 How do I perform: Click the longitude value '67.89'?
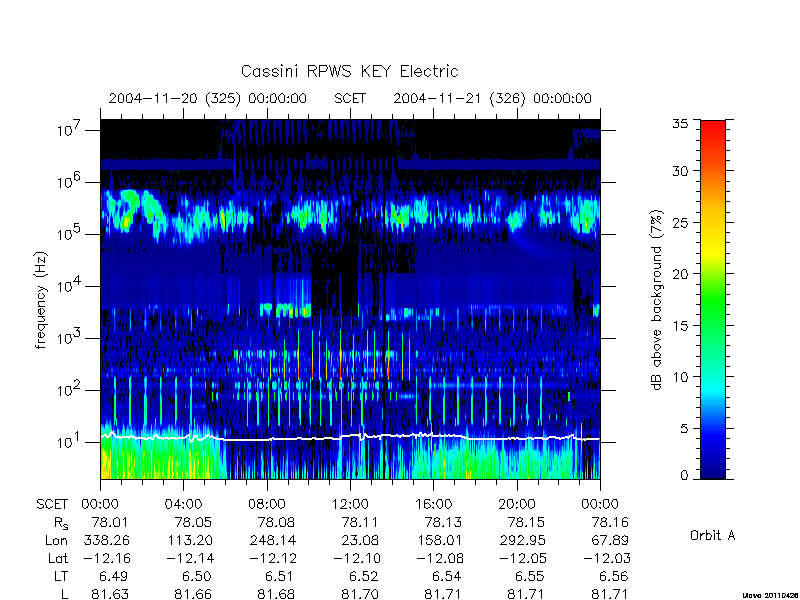coord(610,540)
